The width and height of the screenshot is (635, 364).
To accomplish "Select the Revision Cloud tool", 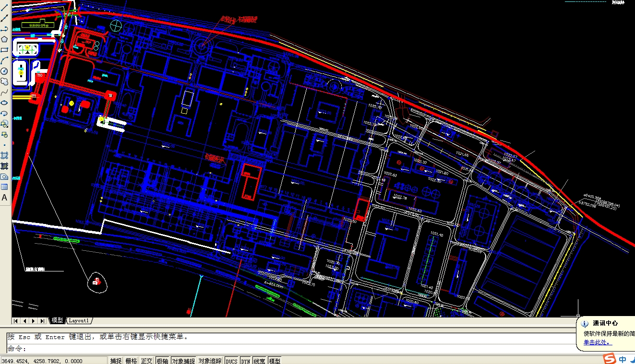I will click(x=4, y=82).
